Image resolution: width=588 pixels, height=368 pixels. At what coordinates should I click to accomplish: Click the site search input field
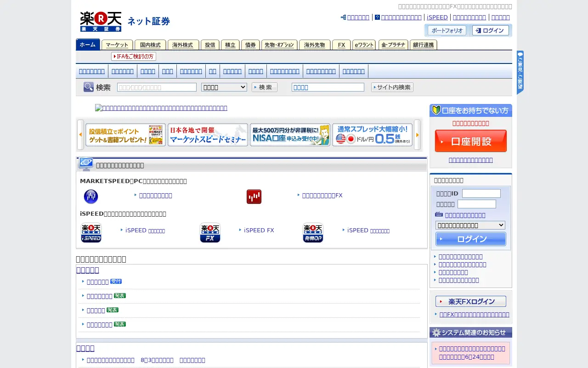(x=328, y=87)
